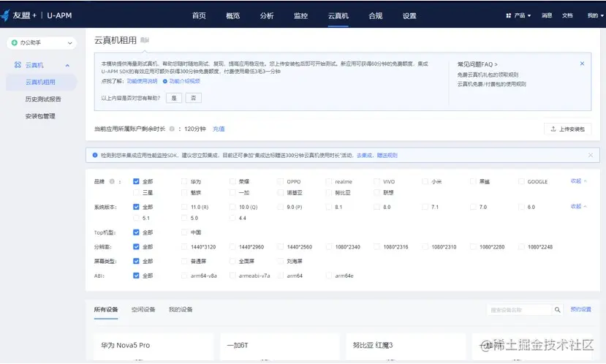Click the 去集成 link

[x=364, y=156]
